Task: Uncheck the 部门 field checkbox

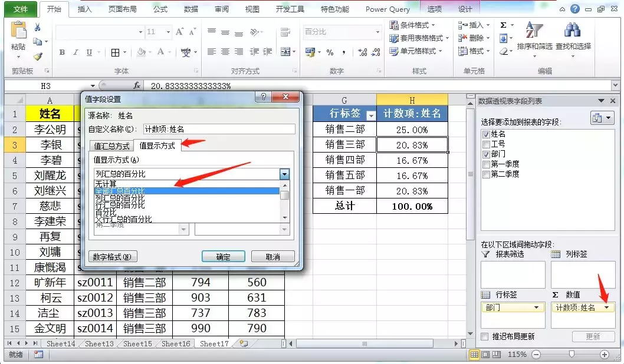Action: (486, 154)
